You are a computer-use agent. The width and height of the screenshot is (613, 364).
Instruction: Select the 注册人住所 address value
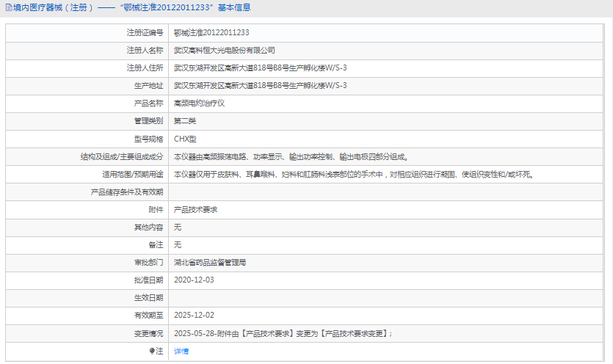point(261,68)
